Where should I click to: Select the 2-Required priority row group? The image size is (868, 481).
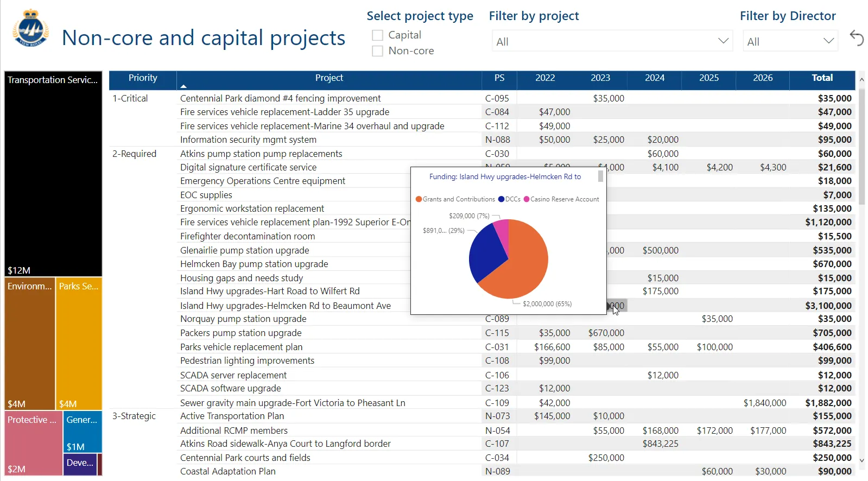(134, 154)
